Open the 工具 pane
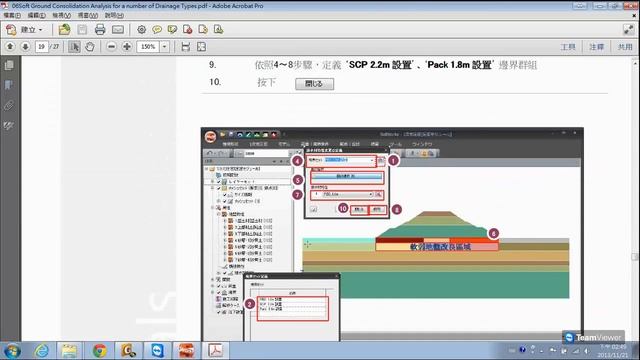The height and width of the screenshot is (360, 640). [568, 47]
